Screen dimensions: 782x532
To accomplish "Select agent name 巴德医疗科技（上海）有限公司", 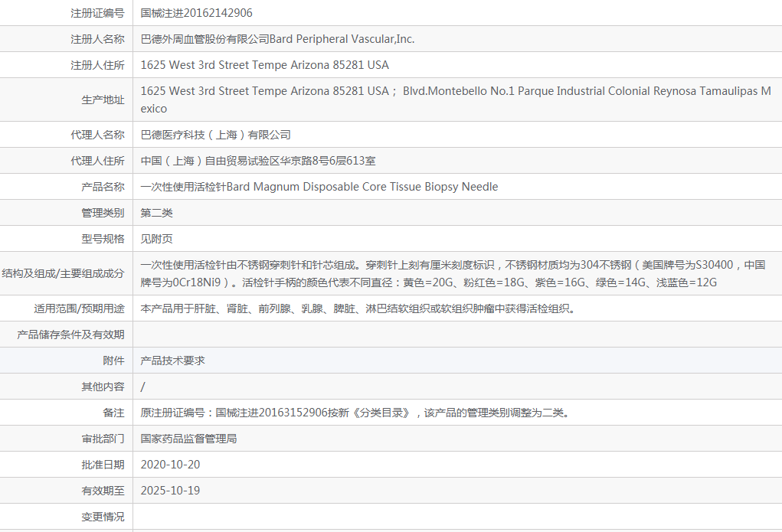I will (x=215, y=135).
